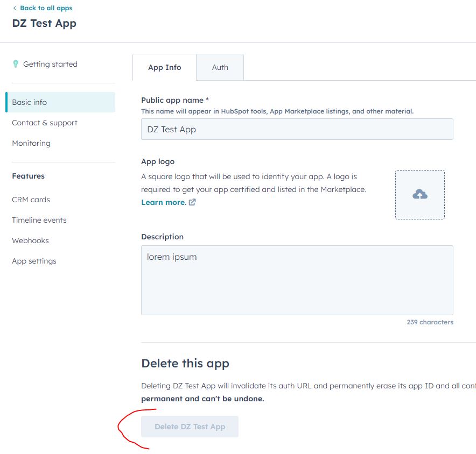Image resolution: width=476 pixels, height=454 pixels.
Task: Open the Learn more link
Action: (163, 202)
